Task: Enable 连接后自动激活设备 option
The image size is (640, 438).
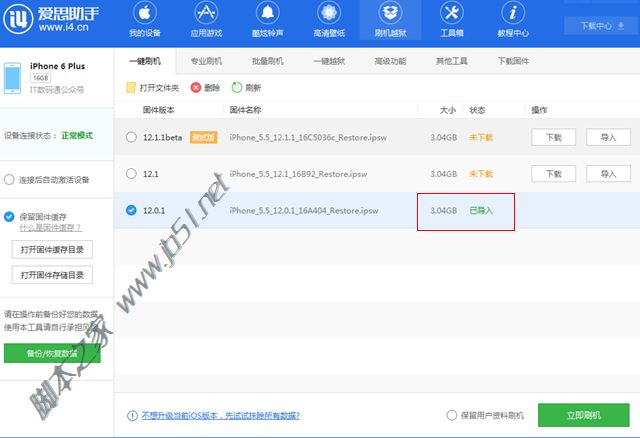Action: click(x=9, y=180)
